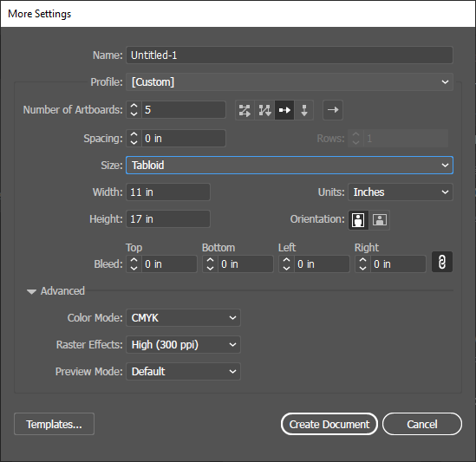This screenshot has width=476, height=462.
Task: Choose portrait orientation icon
Action: tap(359, 220)
